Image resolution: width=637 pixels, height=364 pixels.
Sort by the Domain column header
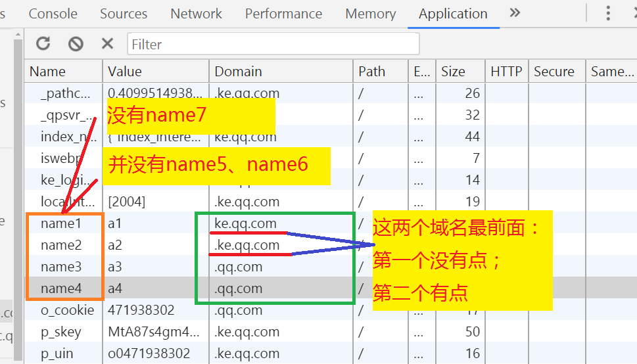pos(238,72)
